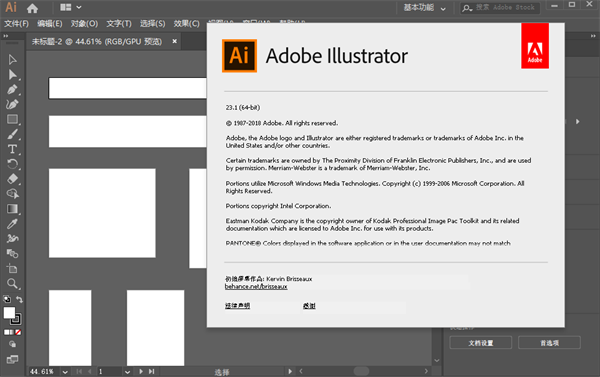Open the 编辑(E) menu
Screen dimensions: 600x377
coord(50,24)
